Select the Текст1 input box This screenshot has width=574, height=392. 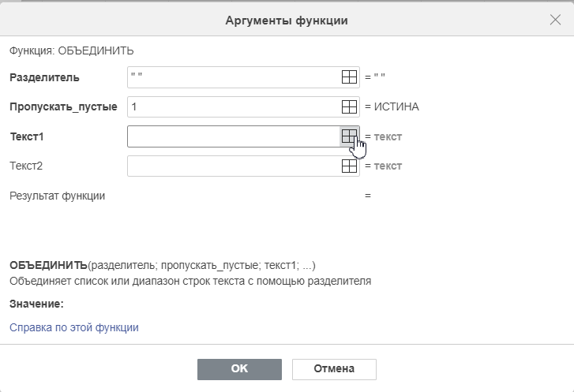click(234, 136)
